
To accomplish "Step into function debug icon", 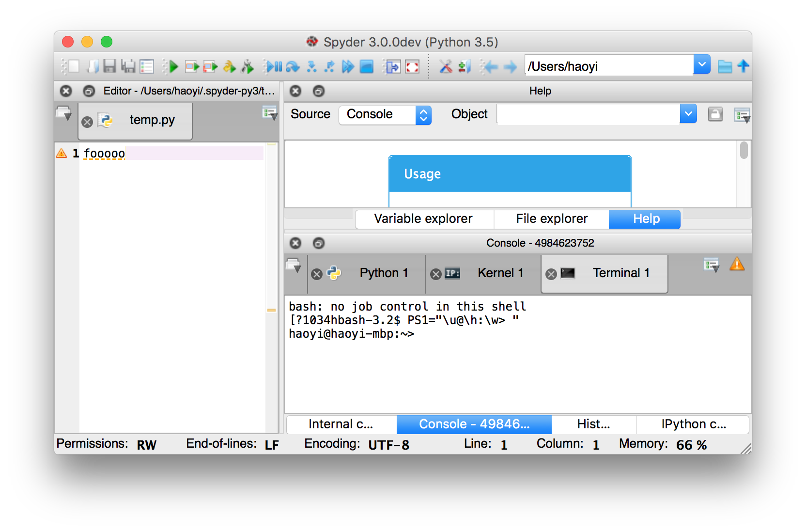I will 311,66.
